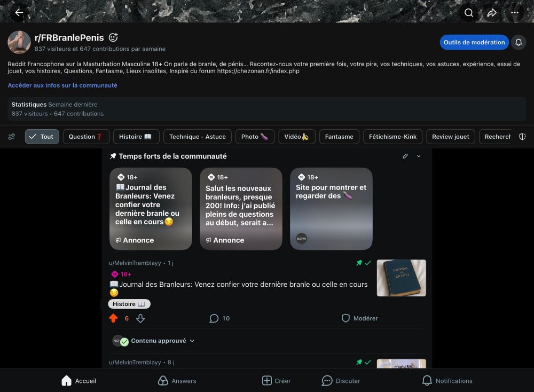Expand the Contenu approuvé dropdown
Screen dimensions: 534x392
[x=153, y=341]
